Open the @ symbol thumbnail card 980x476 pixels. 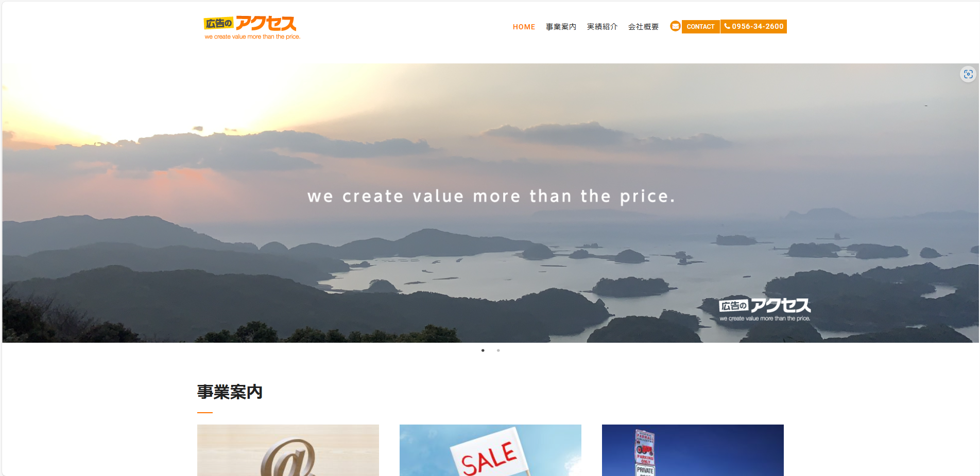point(288,450)
